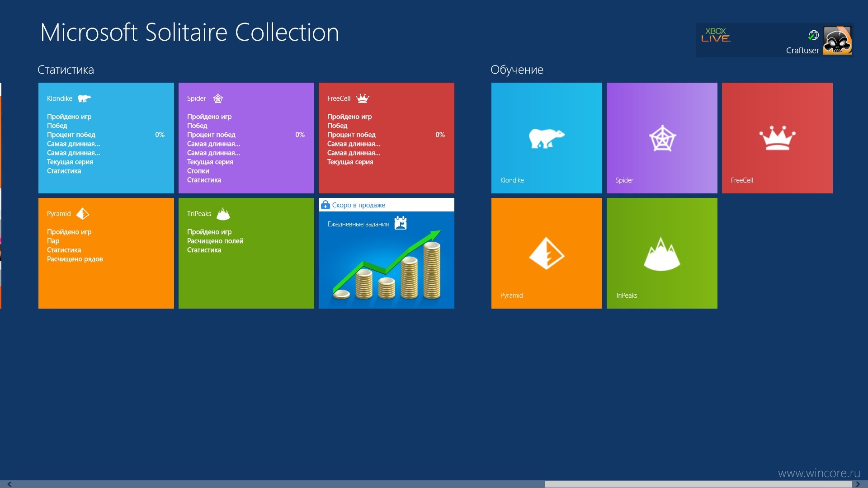Click the TriPeaks mountain icon in statistics tile

(x=223, y=213)
